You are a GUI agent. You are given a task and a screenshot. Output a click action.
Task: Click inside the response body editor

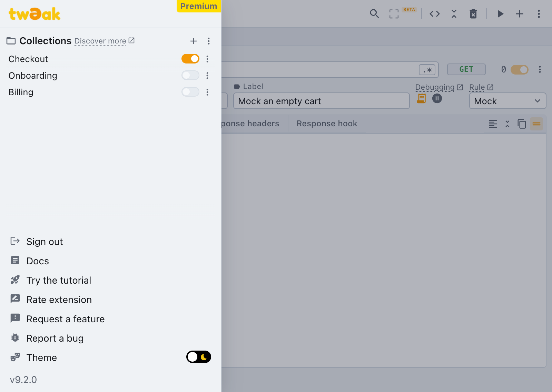tap(384, 251)
